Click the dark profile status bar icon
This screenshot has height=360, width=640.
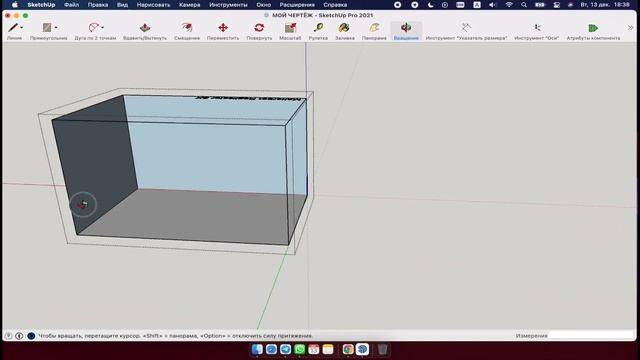point(31,336)
